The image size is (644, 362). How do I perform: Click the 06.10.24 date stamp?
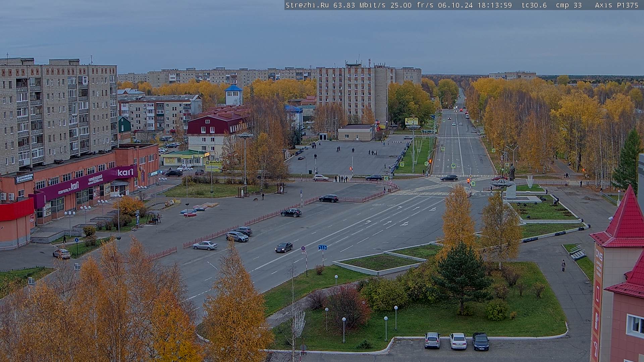click(455, 5)
